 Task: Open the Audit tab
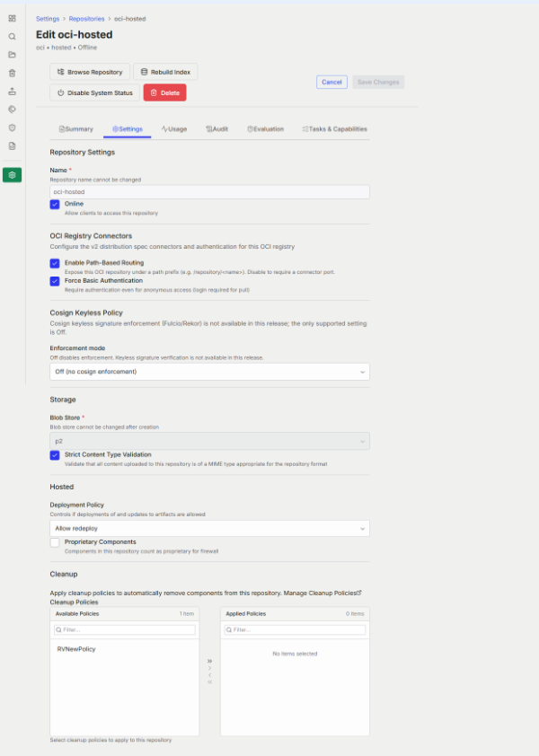pos(217,129)
